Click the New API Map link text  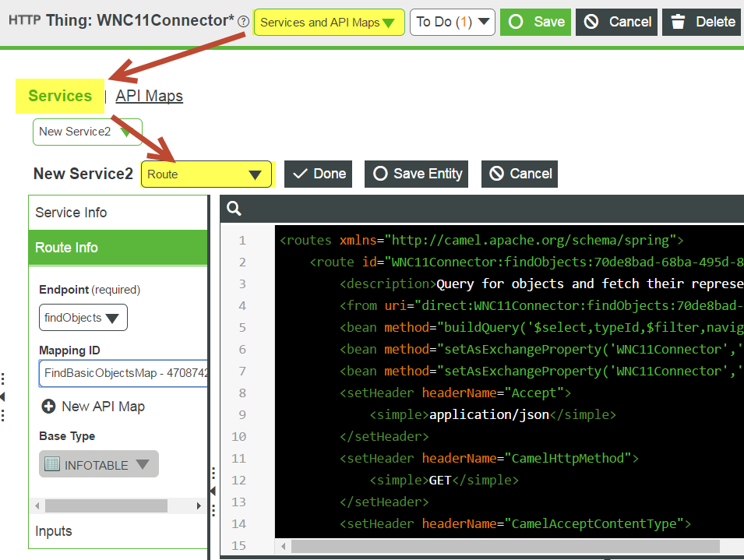(x=103, y=407)
